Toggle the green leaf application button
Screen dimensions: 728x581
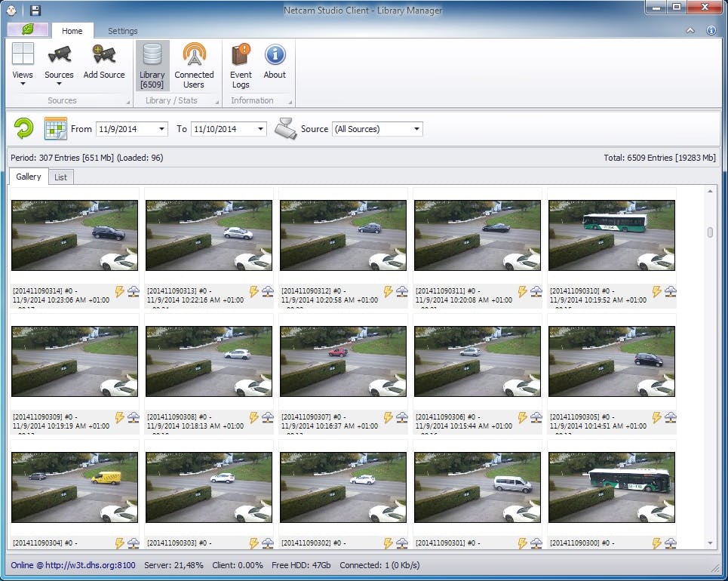click(27, 30)
